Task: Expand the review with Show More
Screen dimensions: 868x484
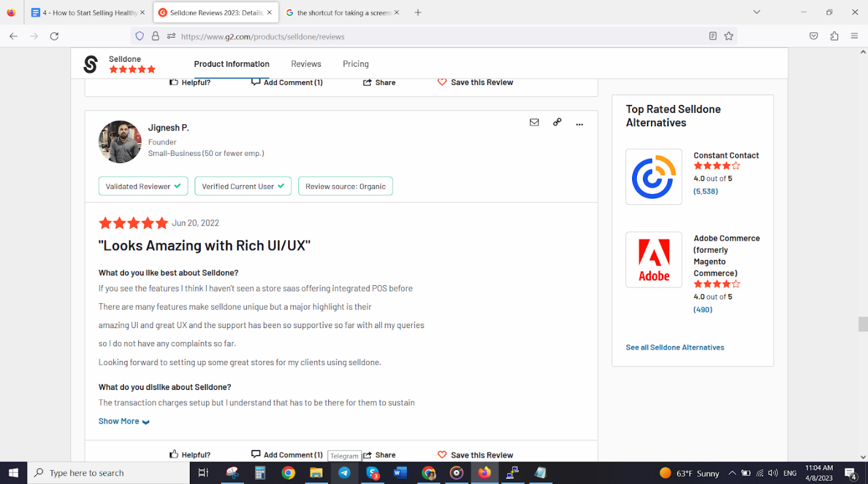Action: click(124, 421)
